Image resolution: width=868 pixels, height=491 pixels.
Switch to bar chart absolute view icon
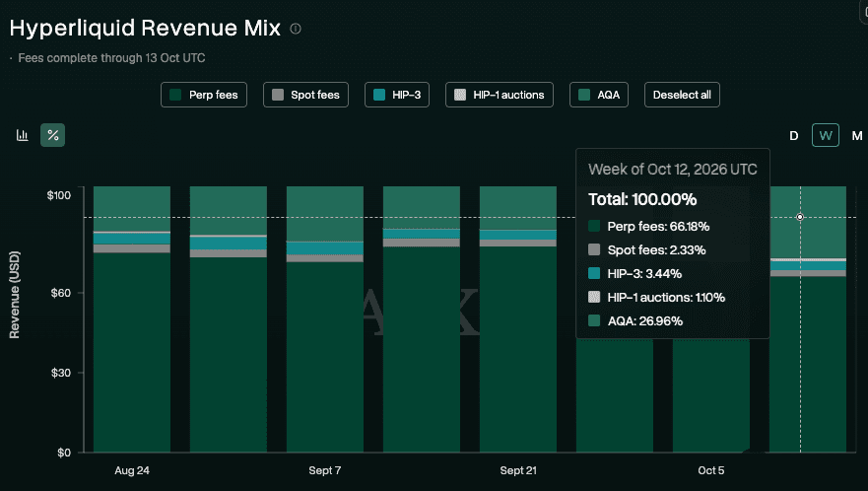[x=22, y=135]
